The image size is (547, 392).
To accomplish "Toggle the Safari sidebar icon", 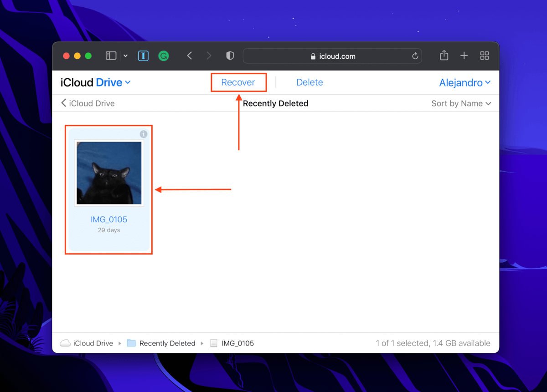I will tap(111, 56).
